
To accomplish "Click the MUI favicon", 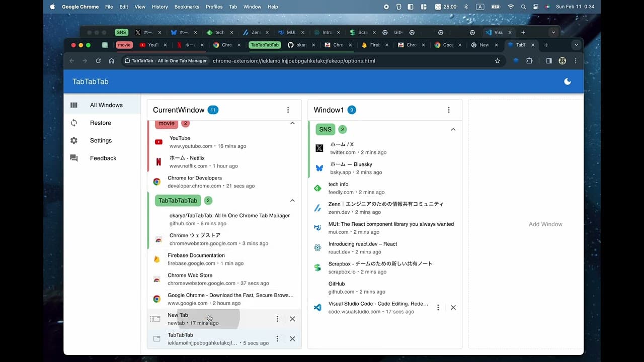I will tap(317, 228).
